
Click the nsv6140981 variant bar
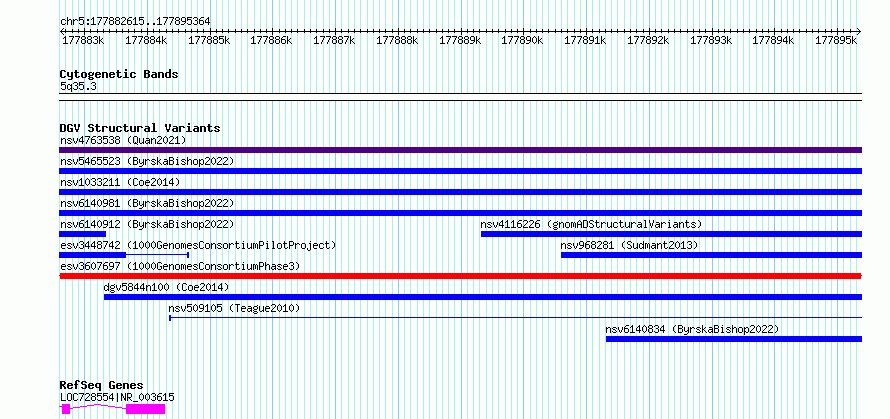[x=460, y=213]
